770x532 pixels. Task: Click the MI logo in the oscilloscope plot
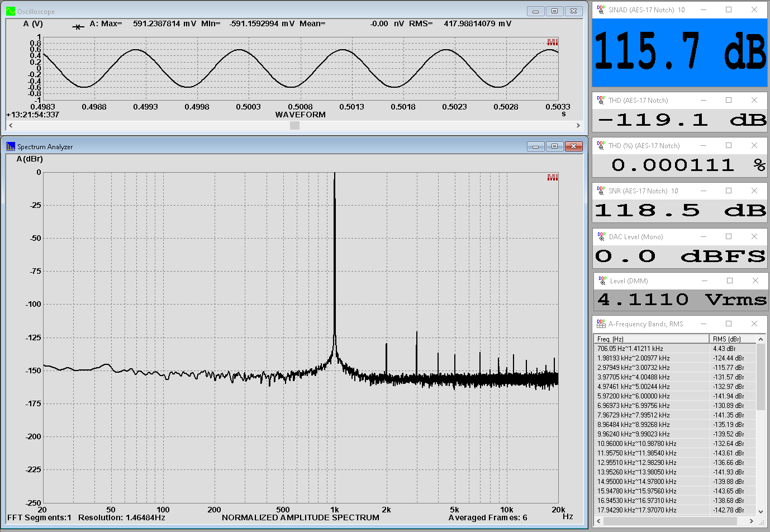(553, 42)
